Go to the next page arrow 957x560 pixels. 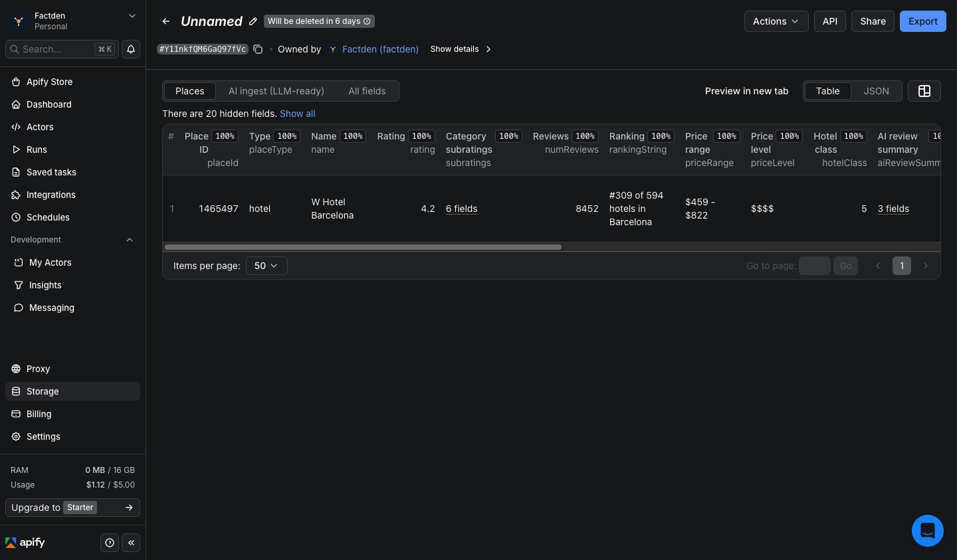click(926, 266)
